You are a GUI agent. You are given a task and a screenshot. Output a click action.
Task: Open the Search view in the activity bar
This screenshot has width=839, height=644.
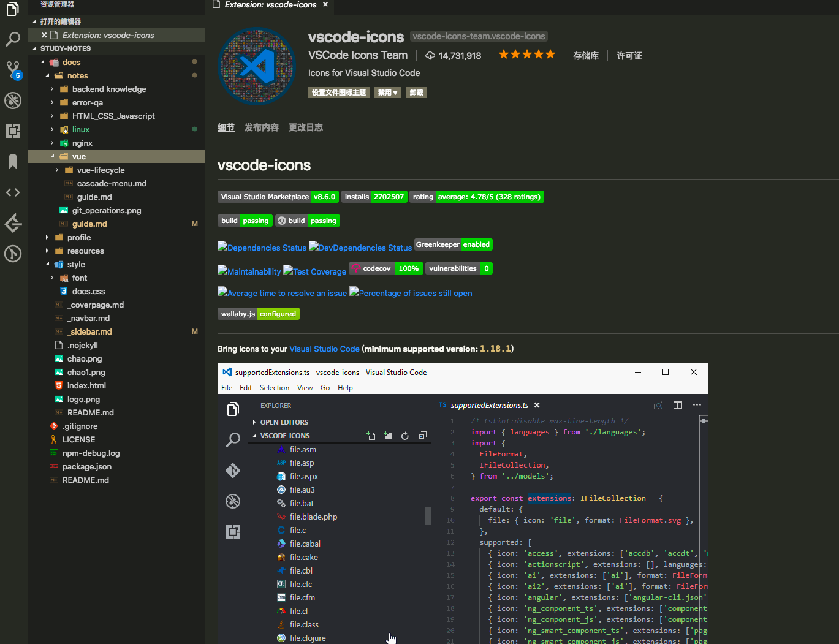click(x=13, y=39)
